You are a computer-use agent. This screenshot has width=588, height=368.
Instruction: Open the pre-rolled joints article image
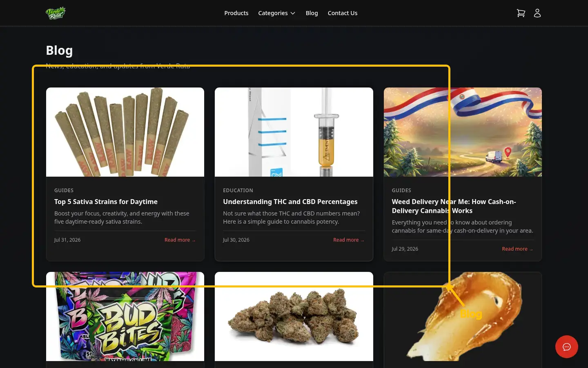(x=125, y=132)
